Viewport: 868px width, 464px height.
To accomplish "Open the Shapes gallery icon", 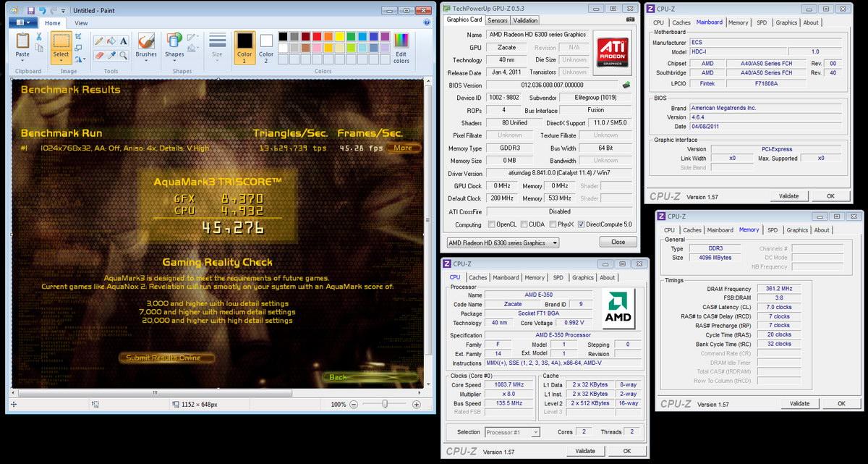I will [x=174, y=41].
